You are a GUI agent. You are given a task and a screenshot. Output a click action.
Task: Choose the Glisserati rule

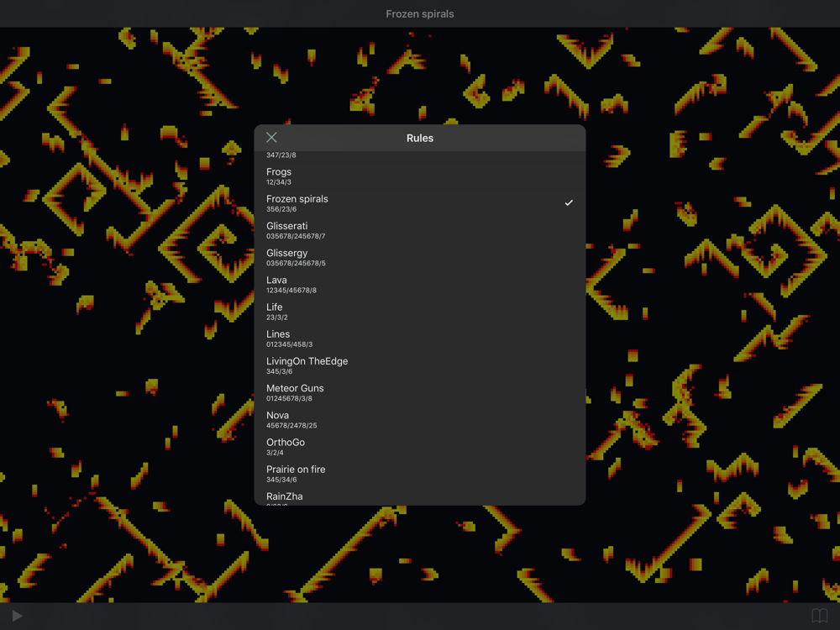click(x=419, y=230)
